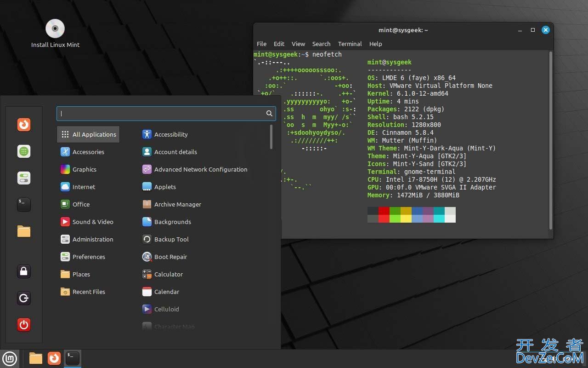Launch Firefox from the bottom panel
The width and height of the screenshot is (588, 368).
(x=54, y=358)
